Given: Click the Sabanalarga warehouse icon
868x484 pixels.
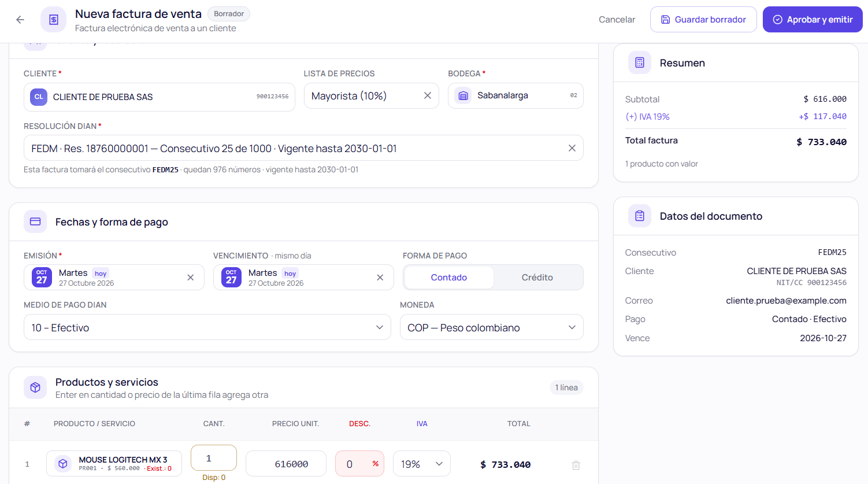Looking at the screenshot, I should (463, 95).
